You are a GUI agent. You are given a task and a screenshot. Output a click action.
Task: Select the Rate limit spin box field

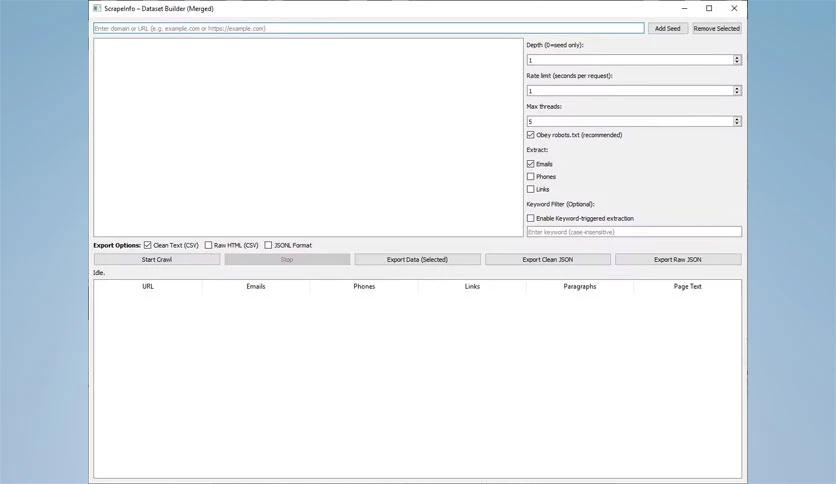pos(630,91)
